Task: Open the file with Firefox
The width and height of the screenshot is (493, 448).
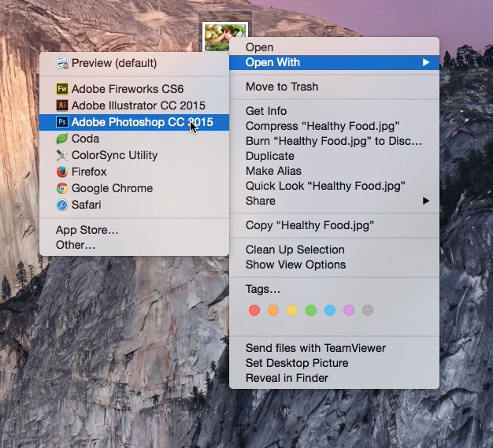Action: pyautogui.click(x=134, y=172)
